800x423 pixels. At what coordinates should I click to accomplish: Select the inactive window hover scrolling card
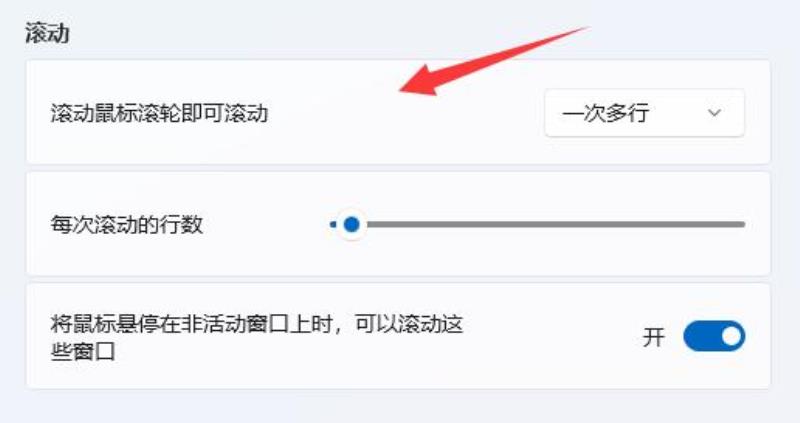[x=398, y=336]
